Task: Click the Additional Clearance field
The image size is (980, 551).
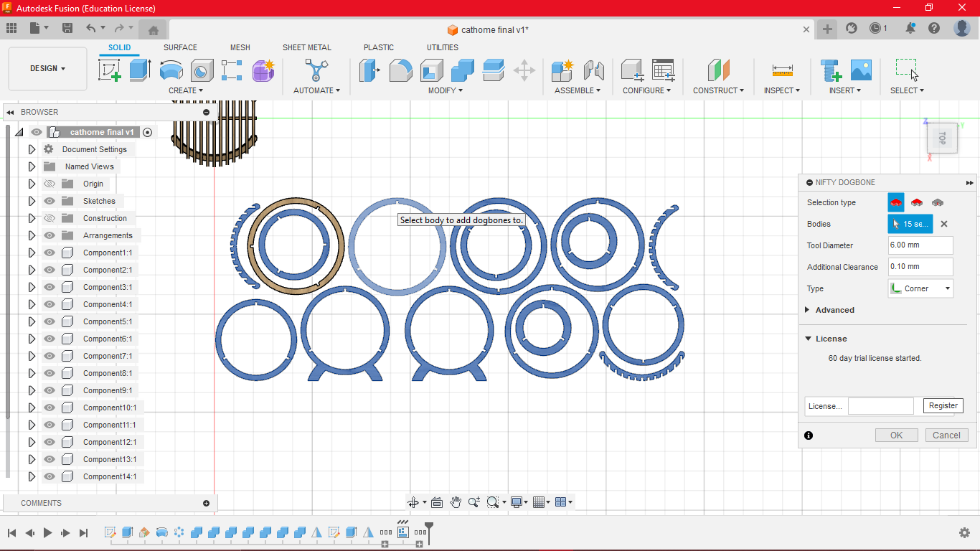Action: 920,267
